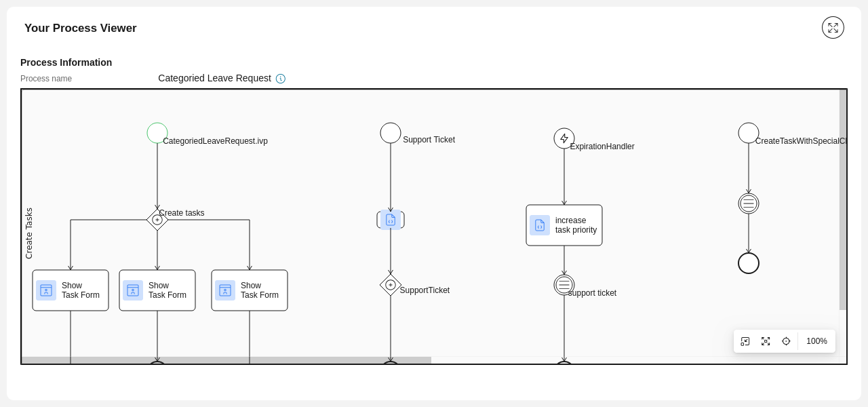This screenshot has height=407, width=868.
Task: Select the Support Ticket start circle
Action: [x=391, y=133]
